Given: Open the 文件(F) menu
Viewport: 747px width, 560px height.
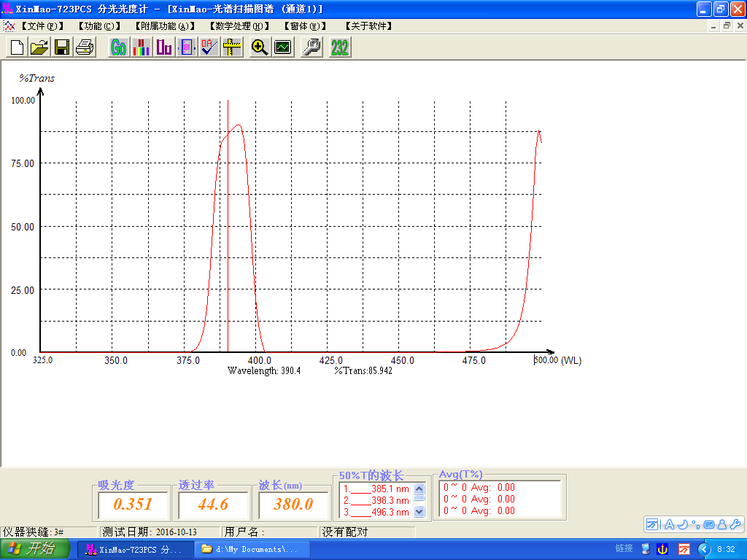Looking at the screenshot, I should pyautogui.click(x=43, y=26).
